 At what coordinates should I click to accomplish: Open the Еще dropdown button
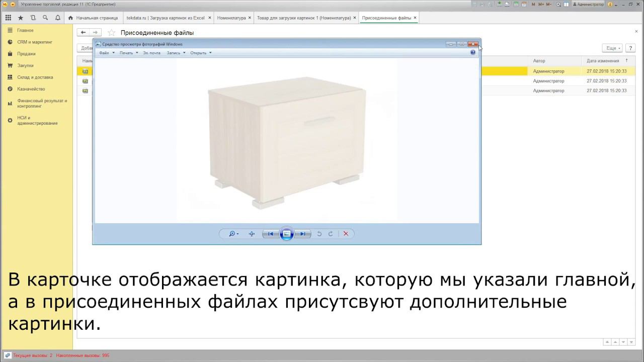[x=612, y=48]
